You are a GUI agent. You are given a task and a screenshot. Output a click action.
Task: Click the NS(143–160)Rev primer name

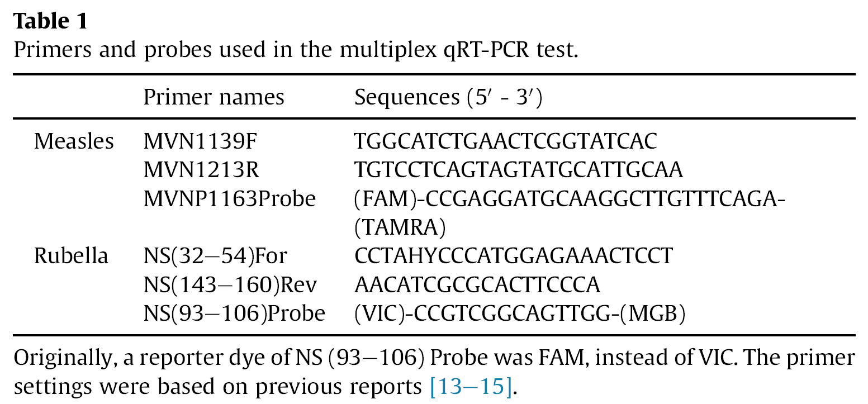tap(230, 285)
